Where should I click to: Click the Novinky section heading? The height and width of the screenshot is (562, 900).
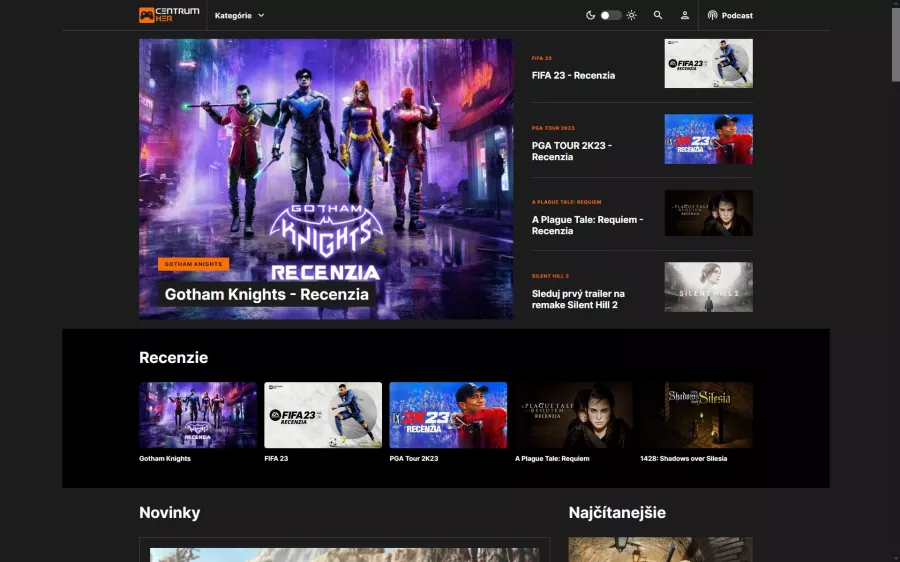(x=169, y=513)
